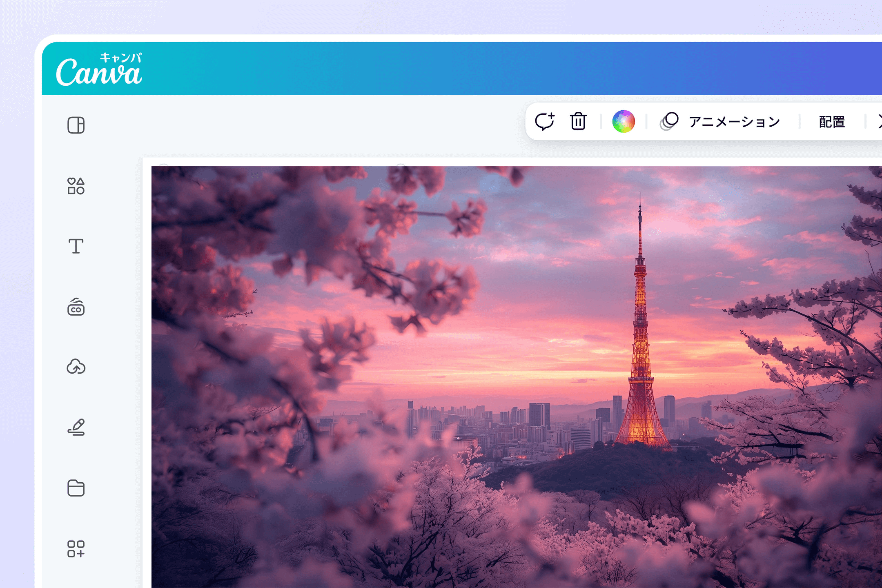Select the Text tool in sidebar
The height and width of the screenshot is (588, 882).
[x=76, y=246]
